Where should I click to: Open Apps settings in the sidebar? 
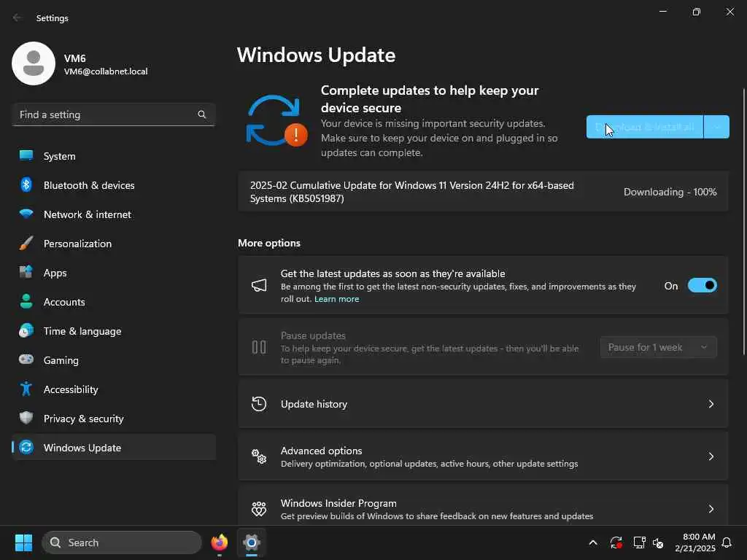(113, 273)
